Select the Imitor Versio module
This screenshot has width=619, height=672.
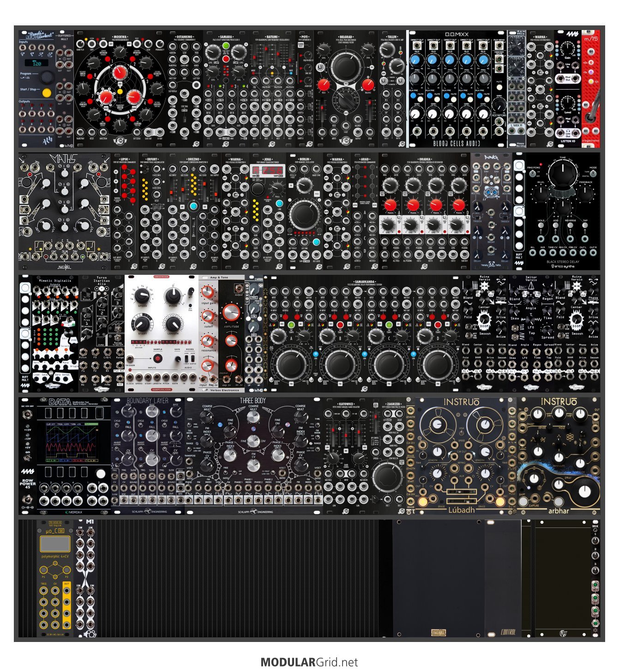[531, 334]
